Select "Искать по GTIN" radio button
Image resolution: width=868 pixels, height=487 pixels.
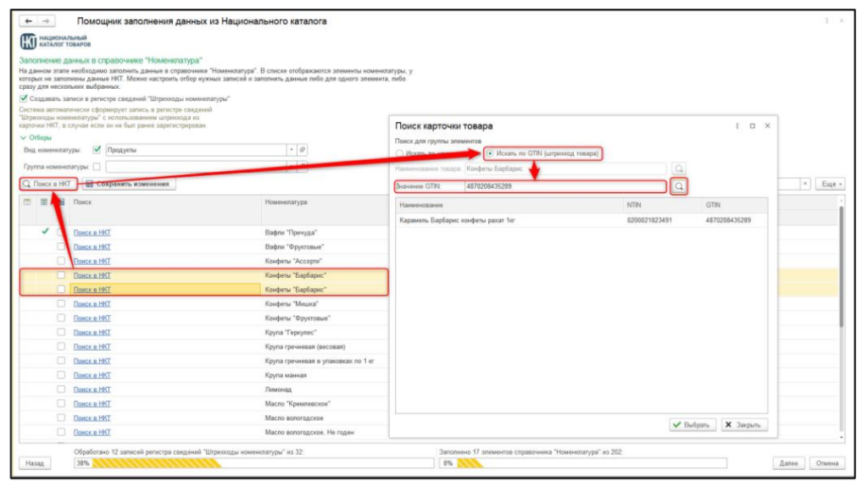click(490, 153)
